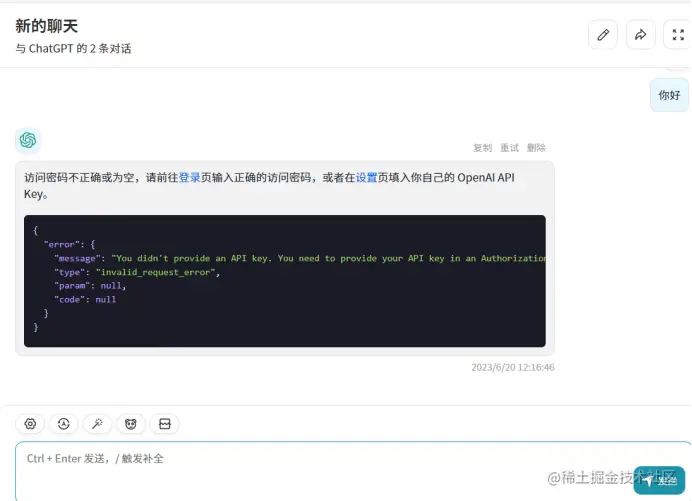Viewport: 692px width, 501px height.
Task: Click the 删除 delete action
Action: click(x=536, y=147)
